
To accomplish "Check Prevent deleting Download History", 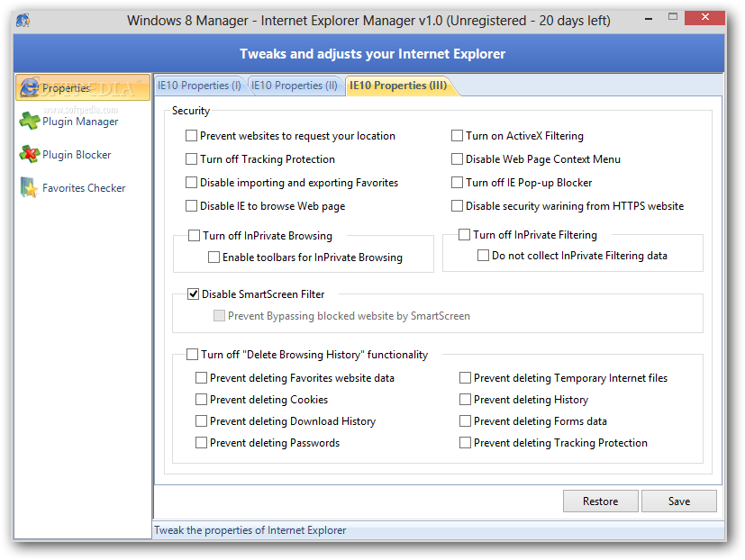I will tap(202, 421).
